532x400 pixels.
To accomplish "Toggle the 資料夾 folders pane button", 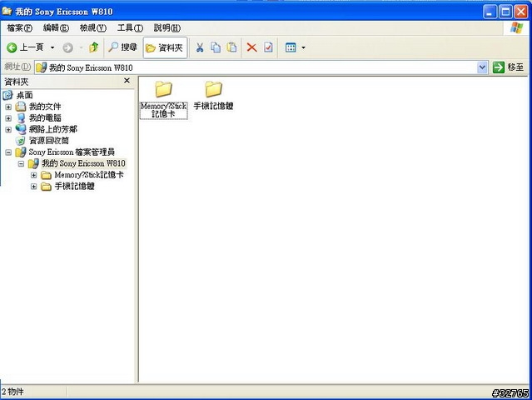I will click(165, 47).
